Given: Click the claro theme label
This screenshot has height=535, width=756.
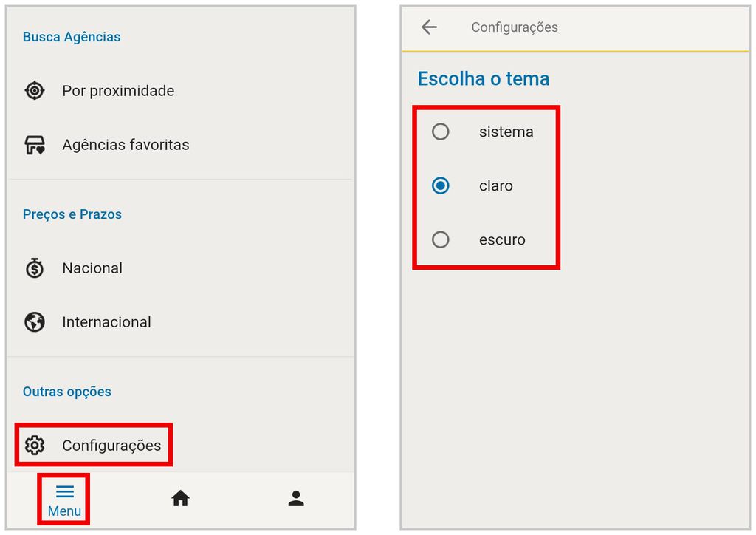Looking at the screenshot, I should (495, 185).
